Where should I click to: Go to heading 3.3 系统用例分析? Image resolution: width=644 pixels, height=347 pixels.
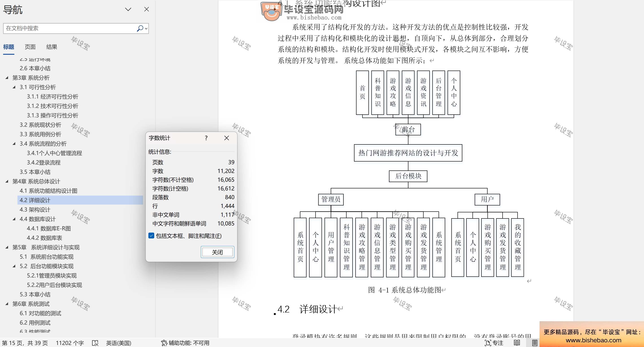[40, 134]
